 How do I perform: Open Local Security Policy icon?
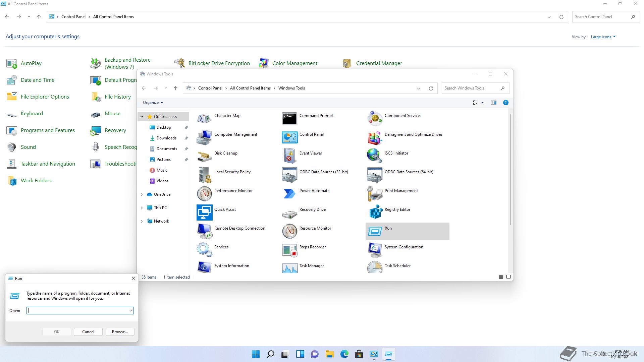(x=204, y=175)
